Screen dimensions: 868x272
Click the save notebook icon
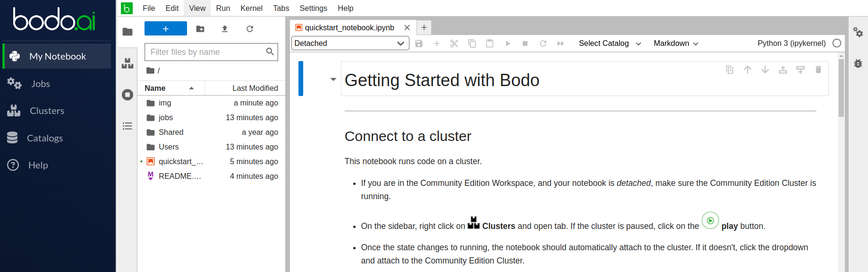point(418,44)
